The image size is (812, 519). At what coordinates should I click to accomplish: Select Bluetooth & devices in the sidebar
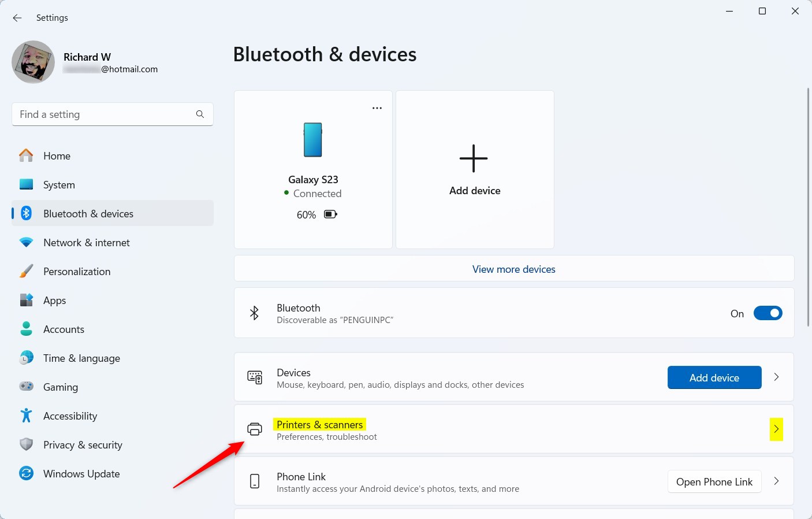pos(113,214)
